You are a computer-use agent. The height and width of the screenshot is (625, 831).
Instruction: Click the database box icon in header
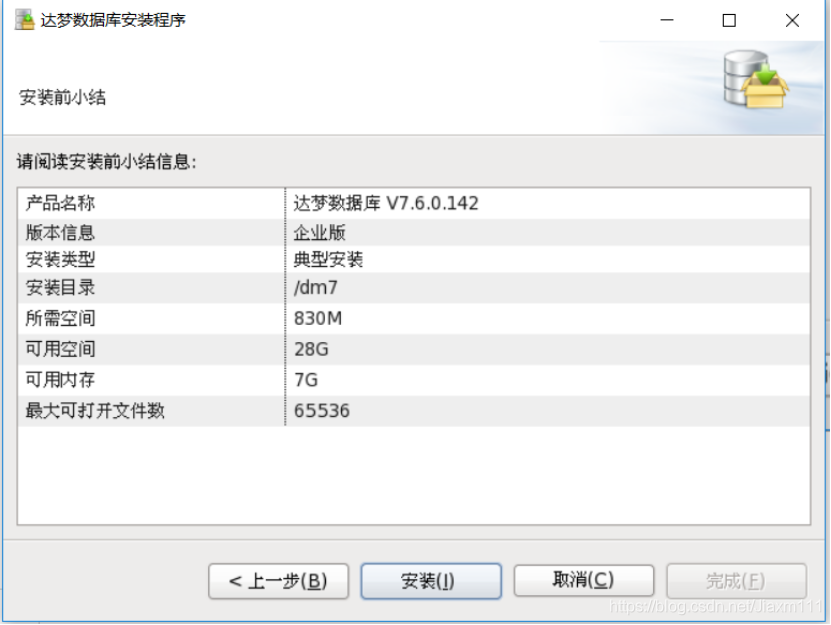756,80
